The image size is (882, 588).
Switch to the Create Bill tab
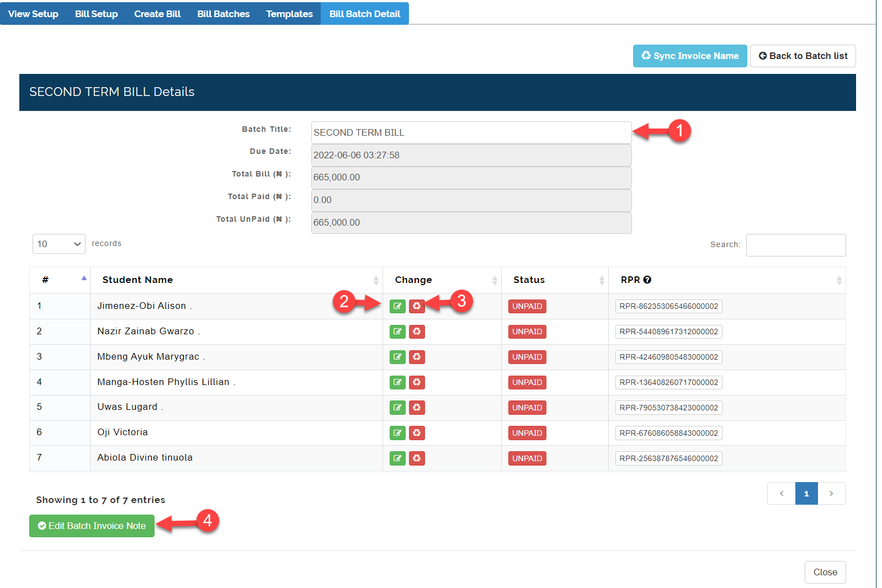coord(157,14)
